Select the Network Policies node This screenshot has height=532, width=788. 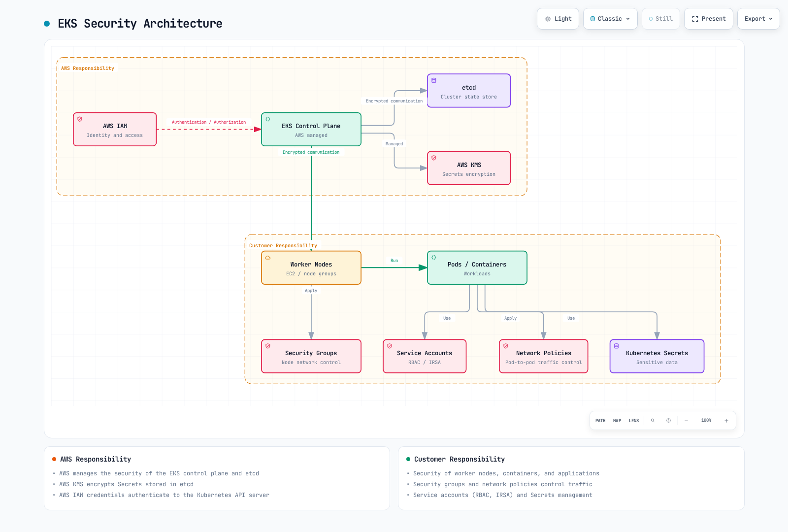(x=544, y=356)
